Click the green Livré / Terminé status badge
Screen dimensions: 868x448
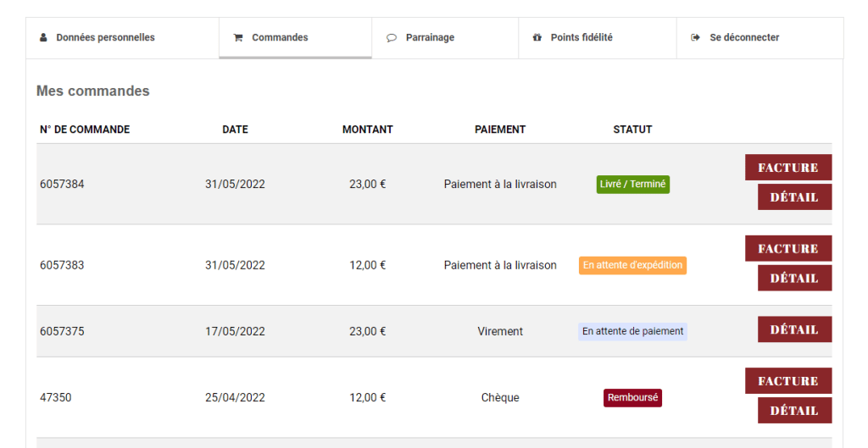point(632,184)
